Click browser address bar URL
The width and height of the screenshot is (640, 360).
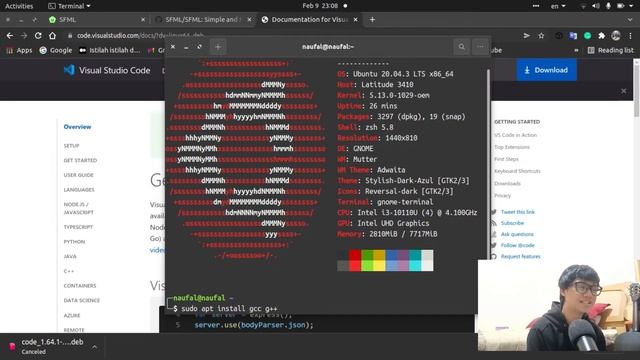pos(140,36)
